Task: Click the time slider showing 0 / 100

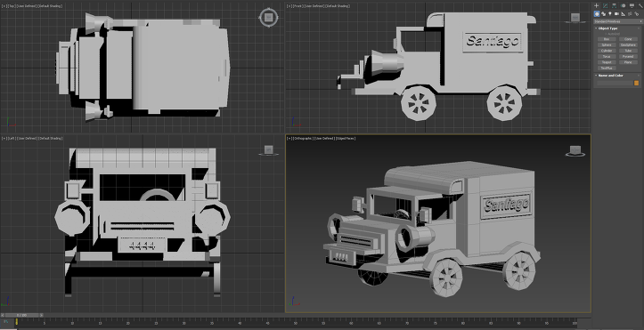Action: click(21, 315)
